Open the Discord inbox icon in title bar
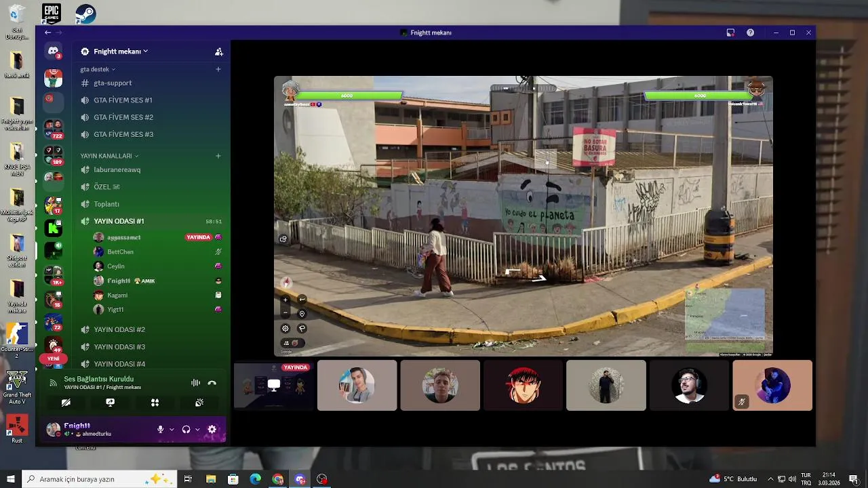This screenshot has height=488, width=868. 730,33
